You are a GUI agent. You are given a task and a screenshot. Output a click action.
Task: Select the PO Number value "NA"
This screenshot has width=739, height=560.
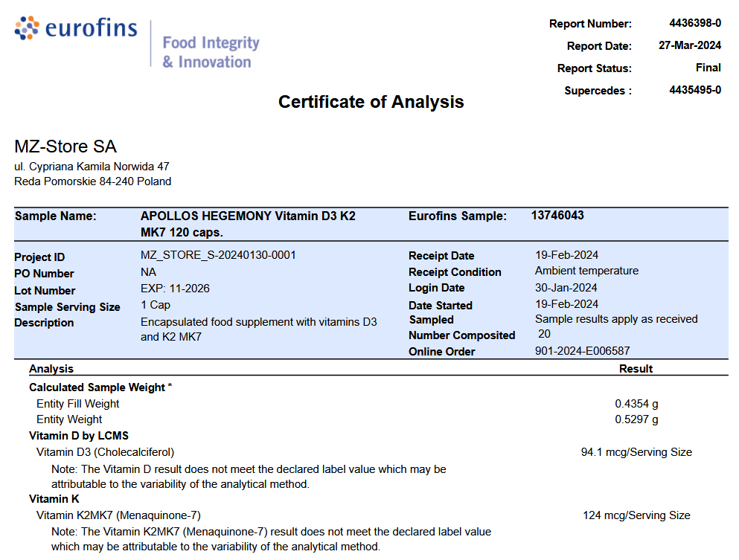(148, 272)
